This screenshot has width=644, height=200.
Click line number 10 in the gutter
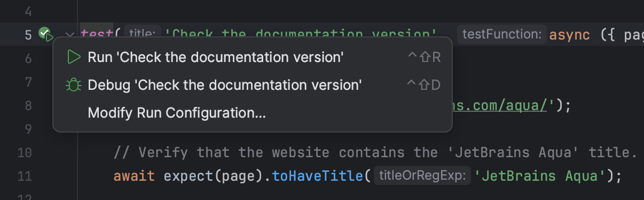point(25,152)
